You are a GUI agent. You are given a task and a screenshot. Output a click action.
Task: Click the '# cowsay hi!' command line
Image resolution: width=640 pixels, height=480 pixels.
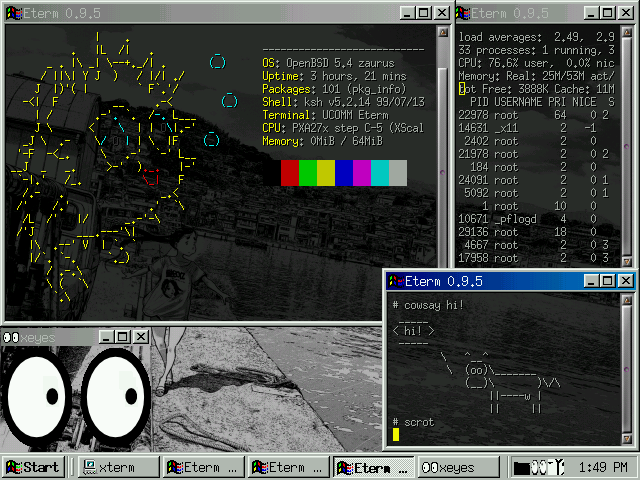(x=428, y=305)
